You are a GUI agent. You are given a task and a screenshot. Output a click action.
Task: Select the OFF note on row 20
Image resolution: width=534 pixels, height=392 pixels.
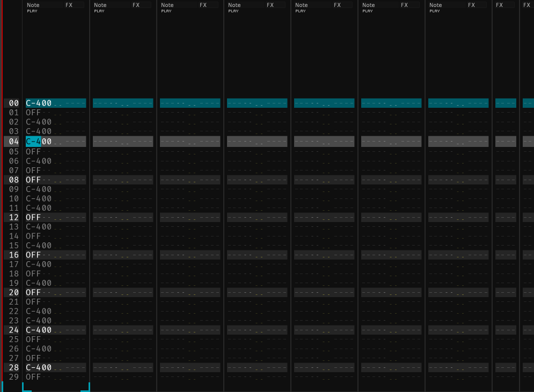pos(33,293)
